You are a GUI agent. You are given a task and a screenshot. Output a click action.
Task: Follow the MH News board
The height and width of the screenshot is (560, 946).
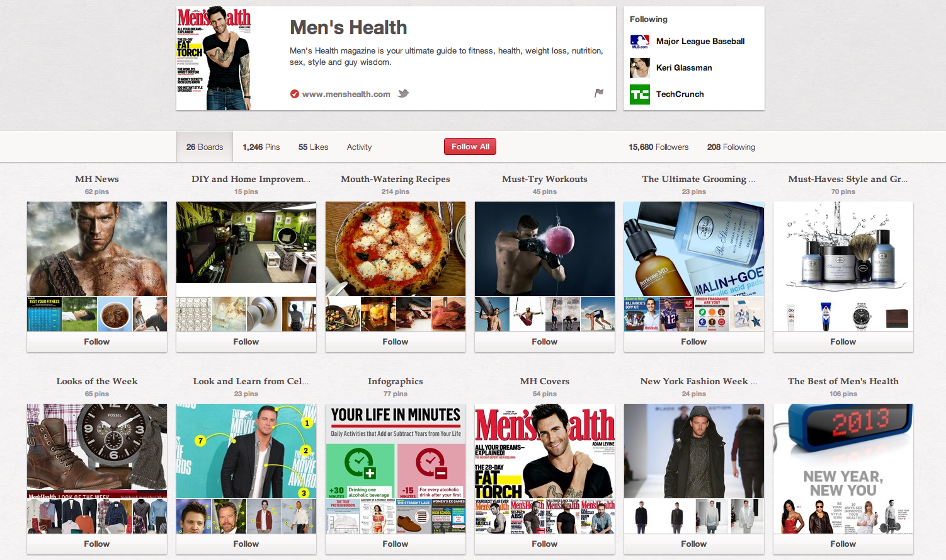tap(97, 341)
